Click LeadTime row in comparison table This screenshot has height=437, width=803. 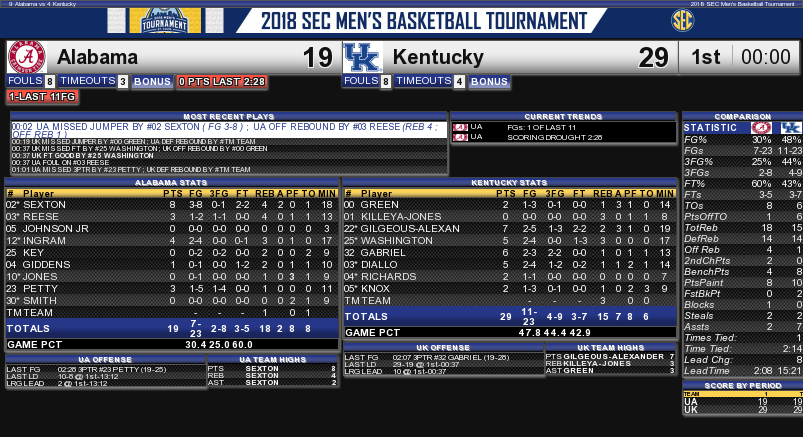point(743,370)
